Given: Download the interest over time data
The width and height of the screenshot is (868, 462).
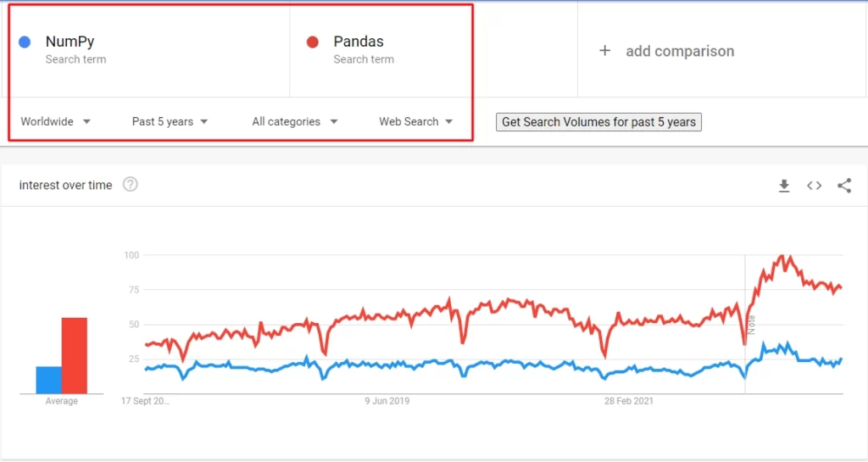Looking at the screenshot, I should click(784, 186).
